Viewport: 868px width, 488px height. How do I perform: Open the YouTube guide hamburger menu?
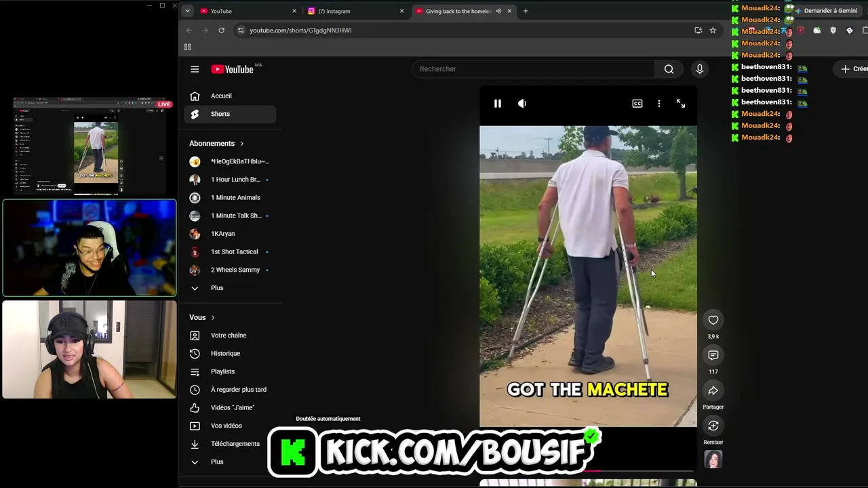click(195, 69)
